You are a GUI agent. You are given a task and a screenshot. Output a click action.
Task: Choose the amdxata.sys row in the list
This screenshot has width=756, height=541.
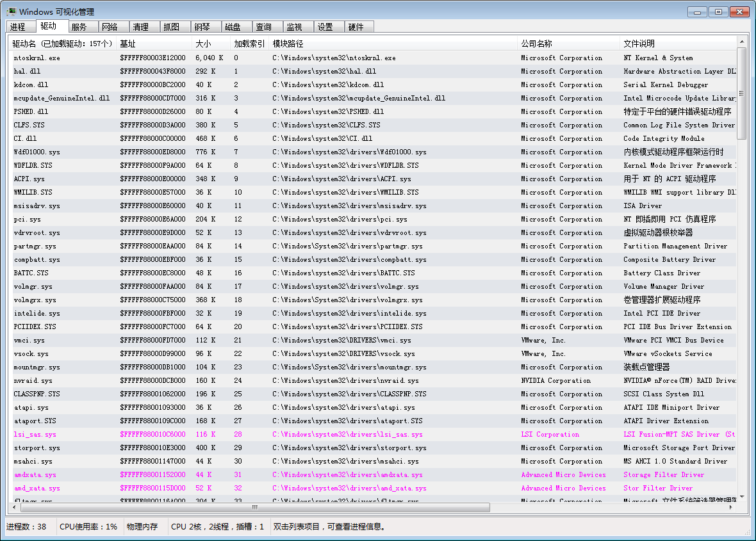pos(35,474)
